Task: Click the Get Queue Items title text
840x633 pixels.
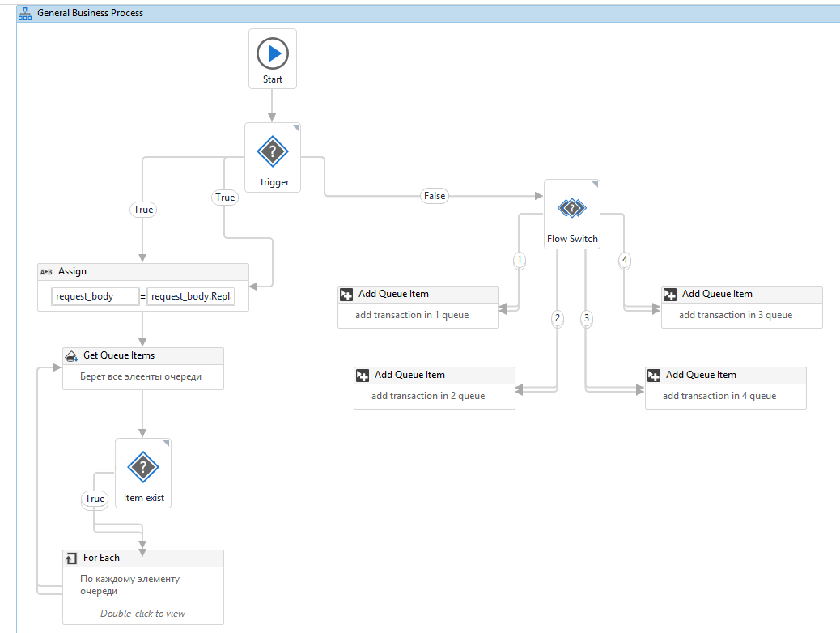Action: [119, 355]
